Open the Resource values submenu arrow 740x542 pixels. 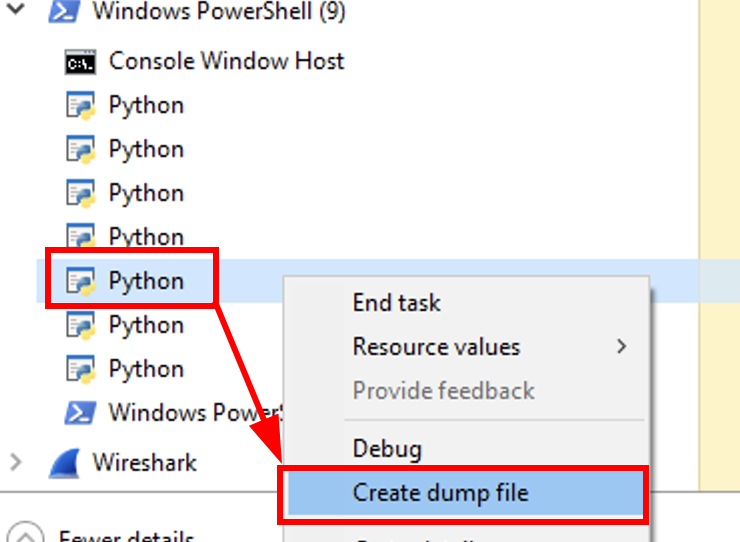622,347
